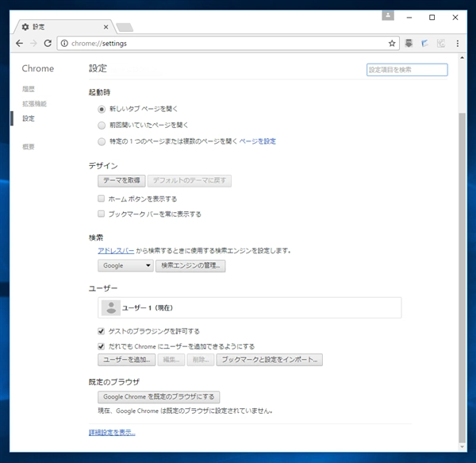This screenshot has width=476, height=463.
Task: Click the vertical scrollbar thumb
Action: [x=462, y=277]
